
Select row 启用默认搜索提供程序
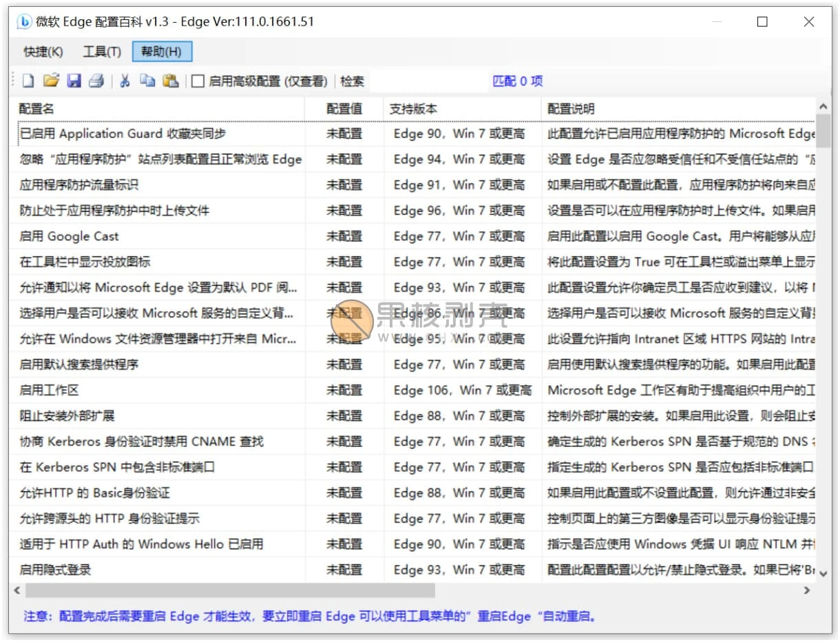pos(412,364)
